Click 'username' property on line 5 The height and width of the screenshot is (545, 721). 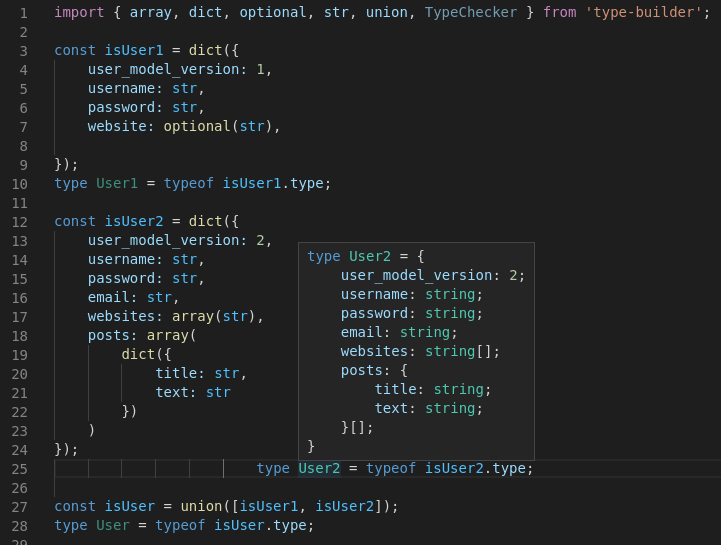(121, 88)
